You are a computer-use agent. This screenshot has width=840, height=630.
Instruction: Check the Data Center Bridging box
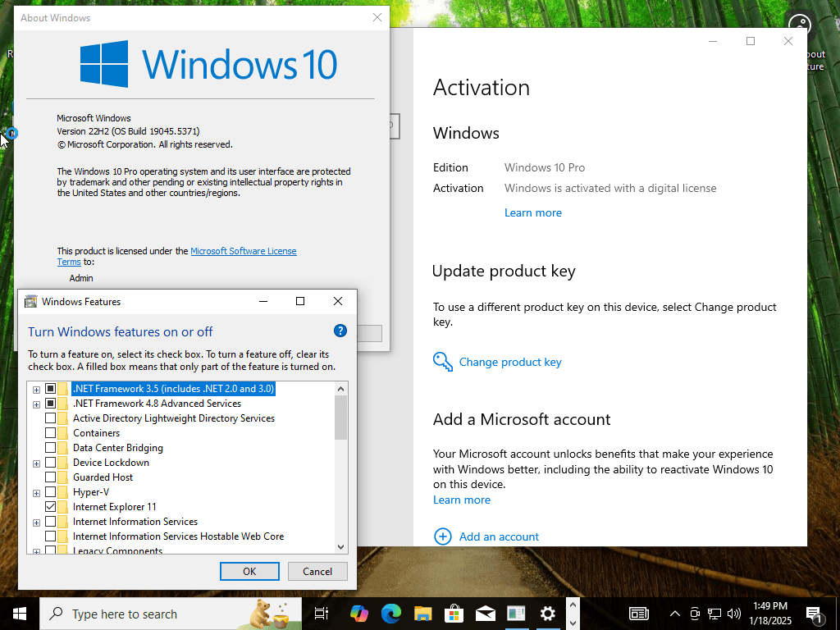coord(50,447)
